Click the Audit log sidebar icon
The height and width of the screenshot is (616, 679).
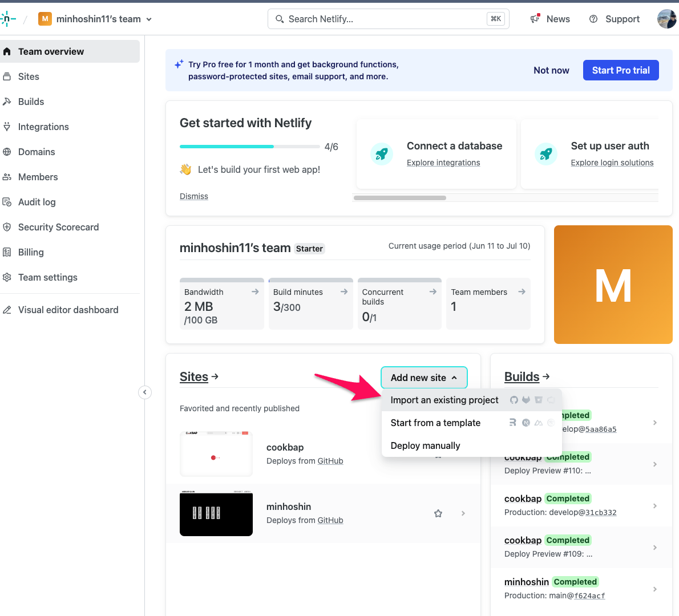pyautogui.click(x=7, y=202)
